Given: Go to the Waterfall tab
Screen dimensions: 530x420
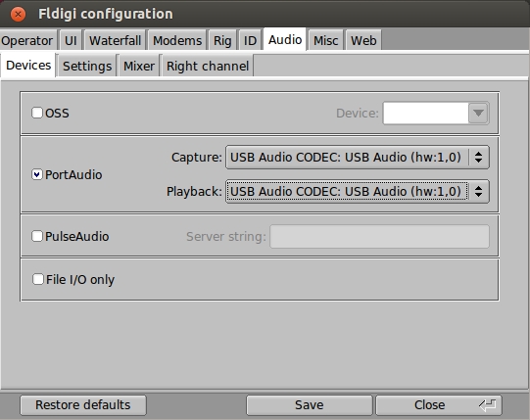Looking at the screenshot, I should click(x=115, y=40).
